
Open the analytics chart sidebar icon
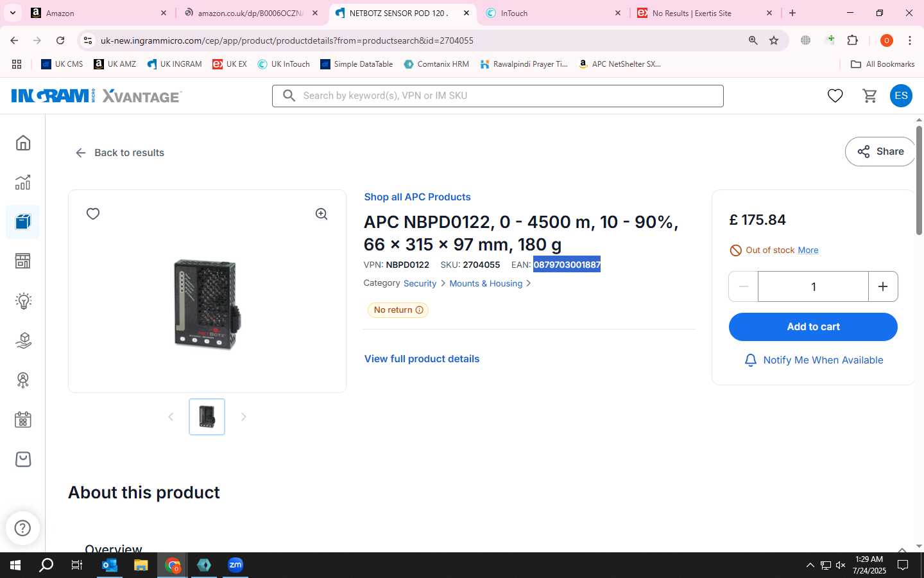pos(23,182)
